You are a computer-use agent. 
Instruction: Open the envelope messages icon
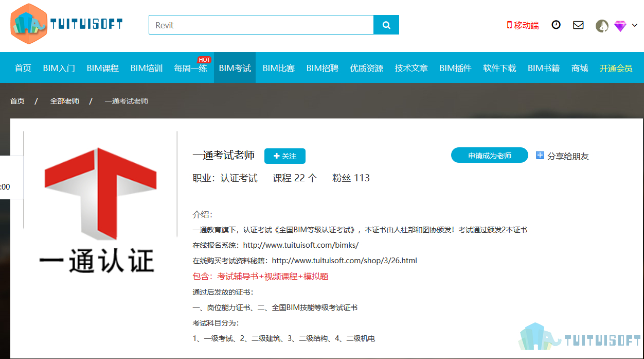(x=578, y=25)
